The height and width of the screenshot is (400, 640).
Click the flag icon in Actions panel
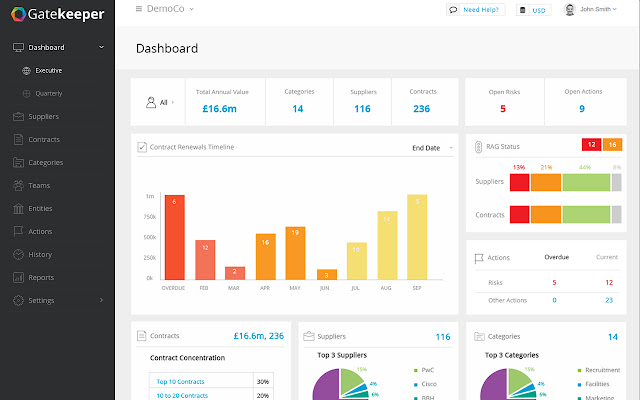tap(479, 258)
